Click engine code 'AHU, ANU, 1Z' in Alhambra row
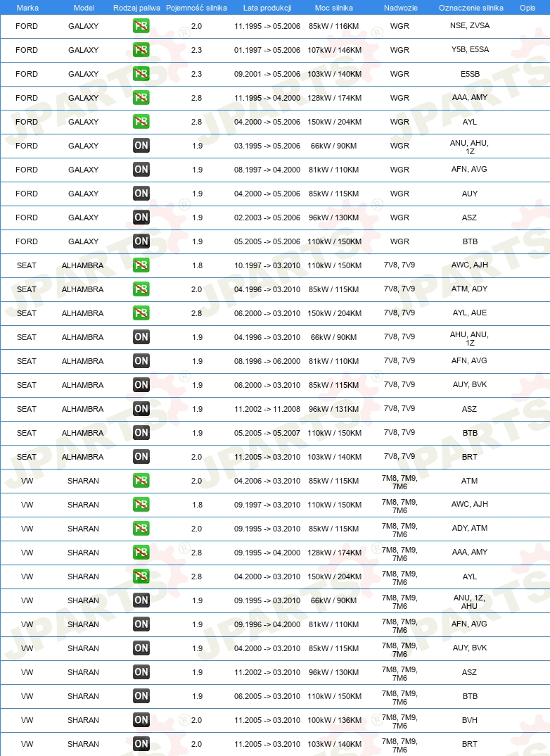The image size is (550, 756). [470, 339]
